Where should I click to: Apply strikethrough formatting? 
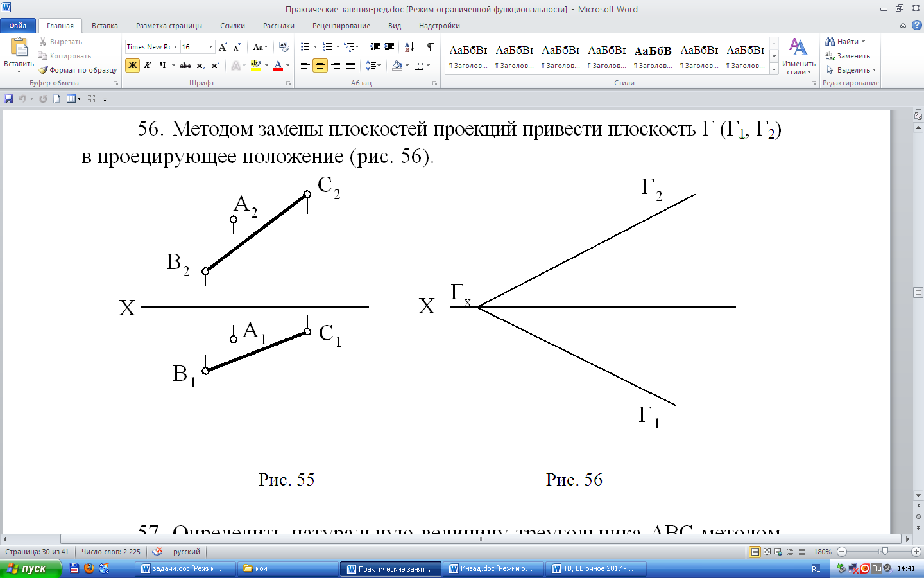point(185,66)
